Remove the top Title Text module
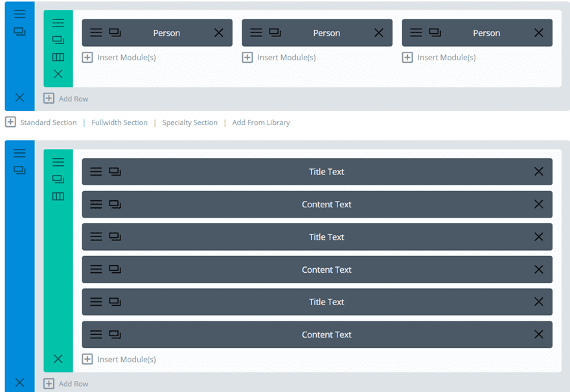Screen dimensions: 570x392 [539, 171]
